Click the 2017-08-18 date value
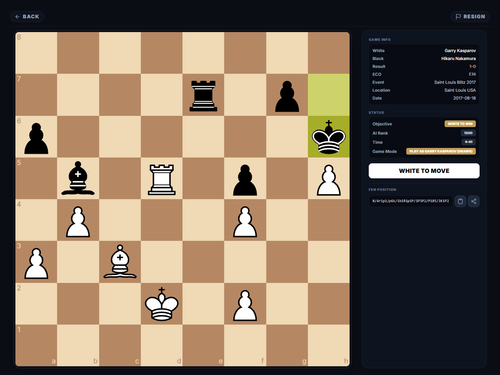 click(x=464, y=98)
